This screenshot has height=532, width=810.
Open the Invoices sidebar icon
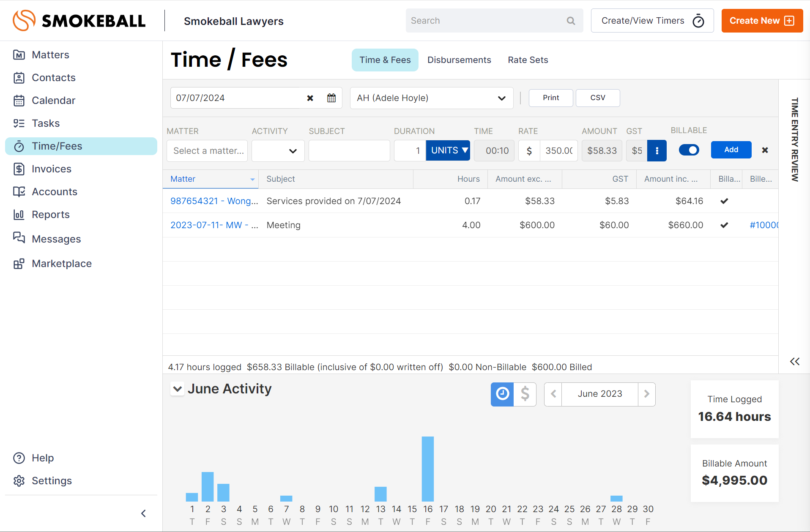[x=19, y=169]
